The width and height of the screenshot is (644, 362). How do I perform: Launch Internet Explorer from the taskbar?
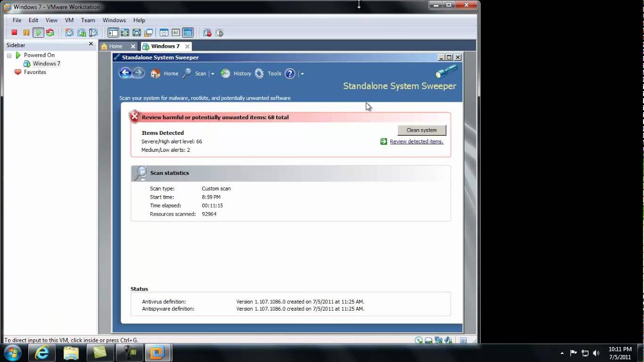41,353
